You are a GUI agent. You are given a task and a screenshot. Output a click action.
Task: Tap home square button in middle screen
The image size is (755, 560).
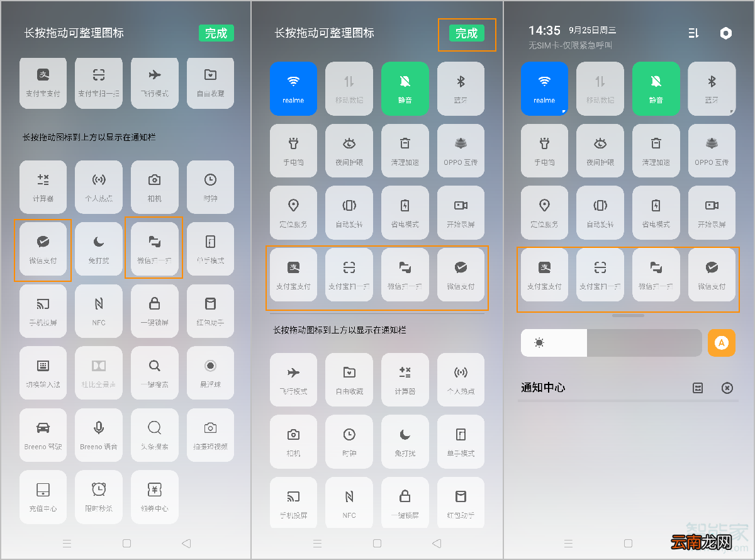point(377,543)
